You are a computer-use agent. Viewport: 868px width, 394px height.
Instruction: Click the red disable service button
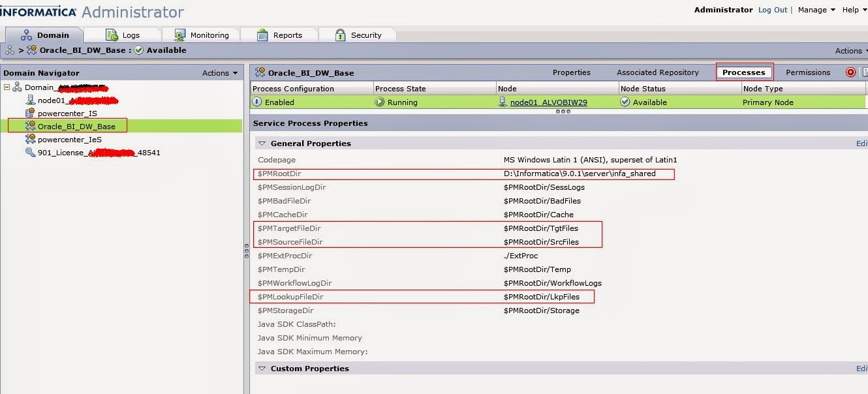[850, 72]
